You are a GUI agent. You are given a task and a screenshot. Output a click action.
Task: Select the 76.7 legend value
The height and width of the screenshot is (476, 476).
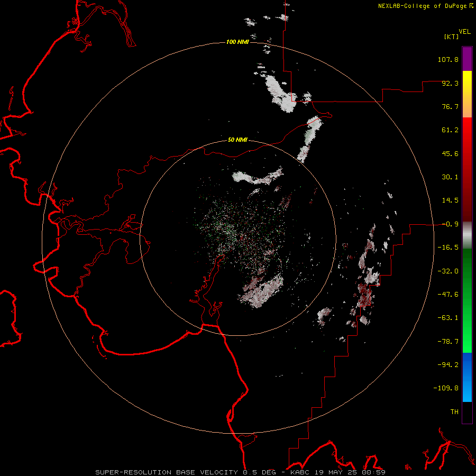pos(450,106)
